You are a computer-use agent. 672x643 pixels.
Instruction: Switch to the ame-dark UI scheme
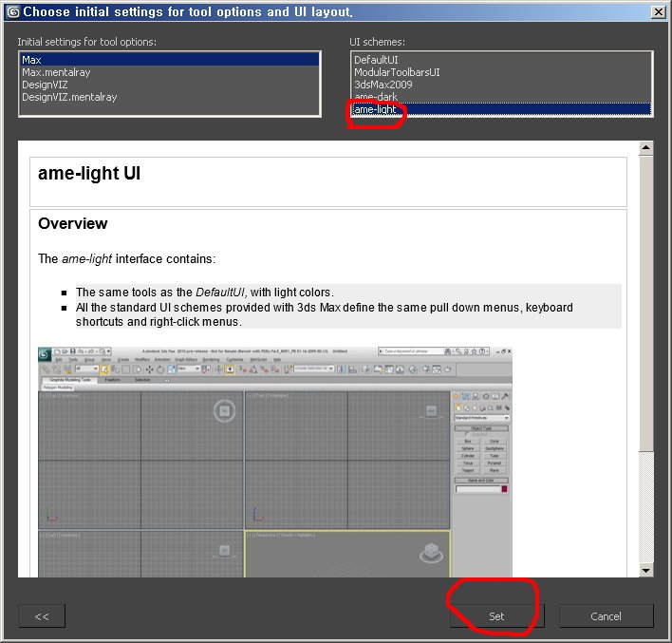pyautogui.click(x=376, y=97)
